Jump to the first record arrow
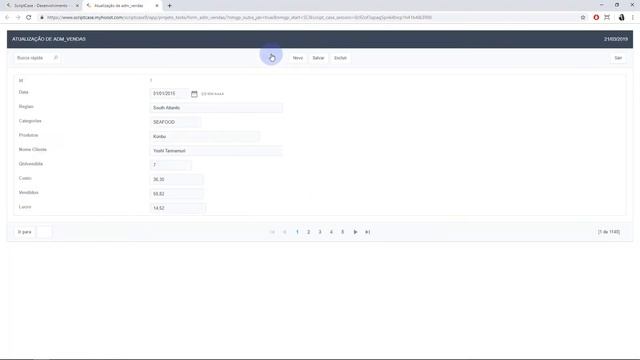Screen dimensions: 640x360 tap(272, 232)
